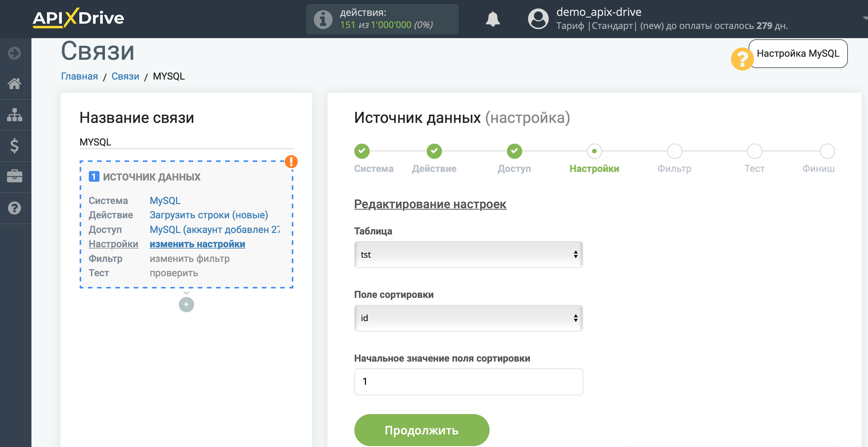Go to Система step circle
The image size is (868, 447).
pos(362,151)
